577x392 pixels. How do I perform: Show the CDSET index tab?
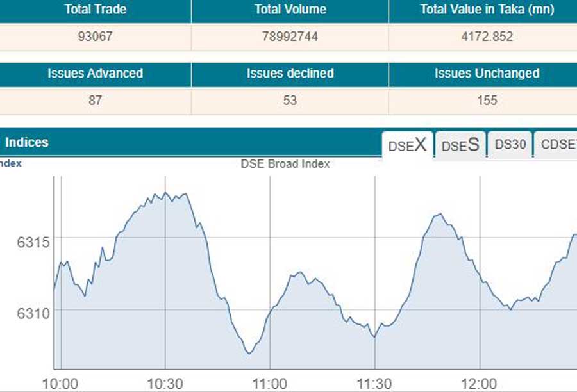[556, 145]
